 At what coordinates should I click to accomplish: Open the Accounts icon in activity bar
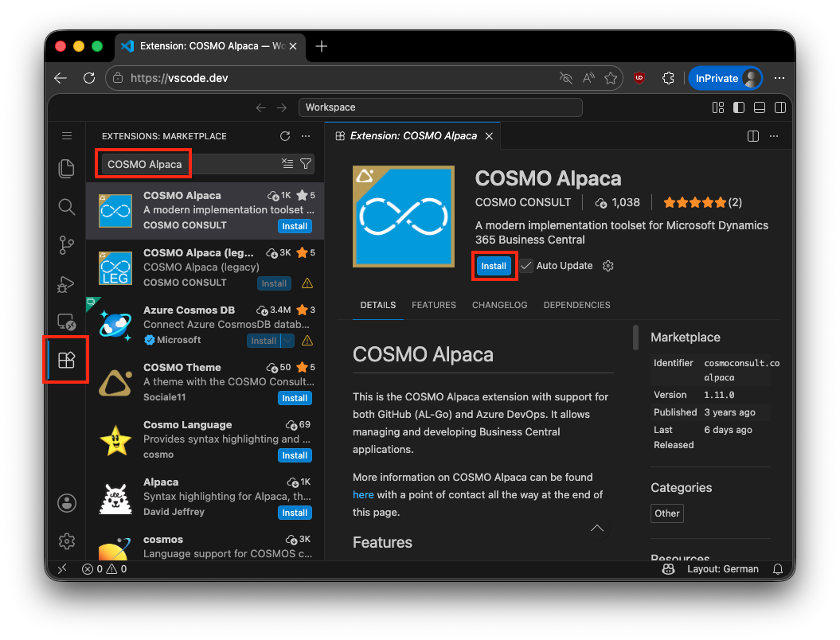tap(67, 503)
